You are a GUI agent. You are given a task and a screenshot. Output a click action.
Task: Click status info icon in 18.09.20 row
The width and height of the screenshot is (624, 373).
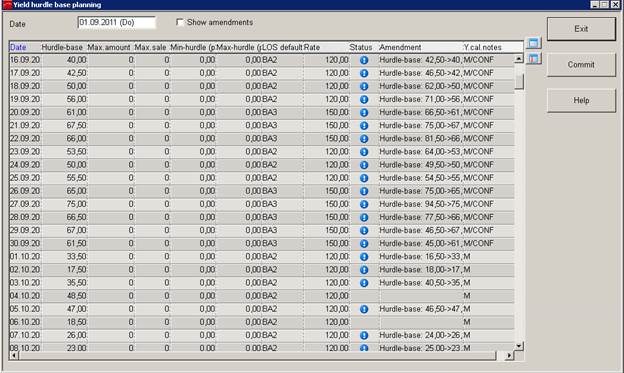click(x=364, y=86)
